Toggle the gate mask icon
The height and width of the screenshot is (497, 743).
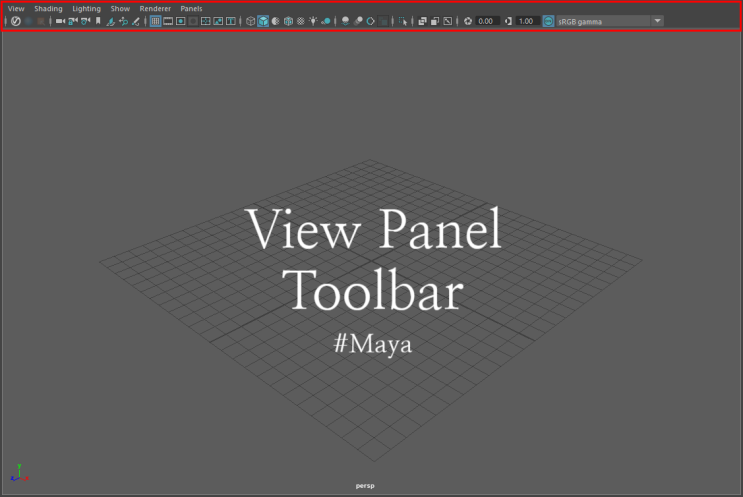193,21
